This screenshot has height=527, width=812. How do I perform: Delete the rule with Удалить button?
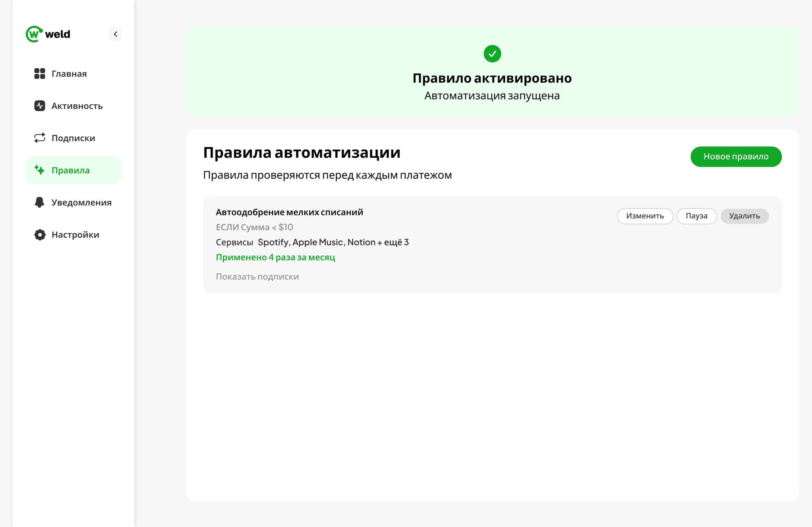[x=744, y=216]
